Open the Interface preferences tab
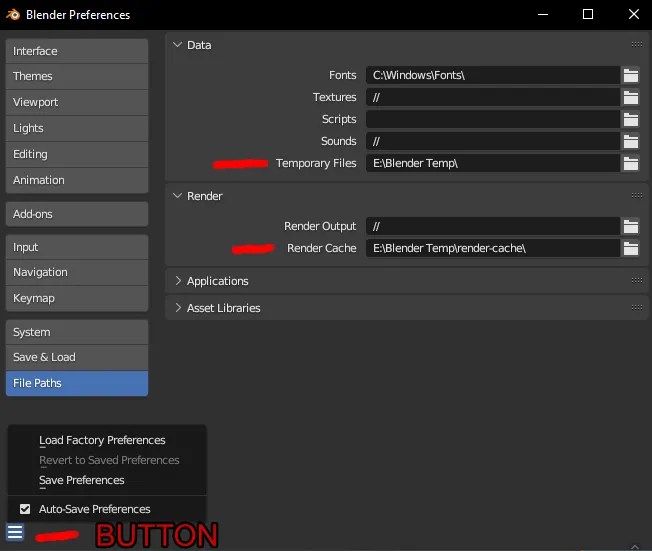 coord(77,51)
